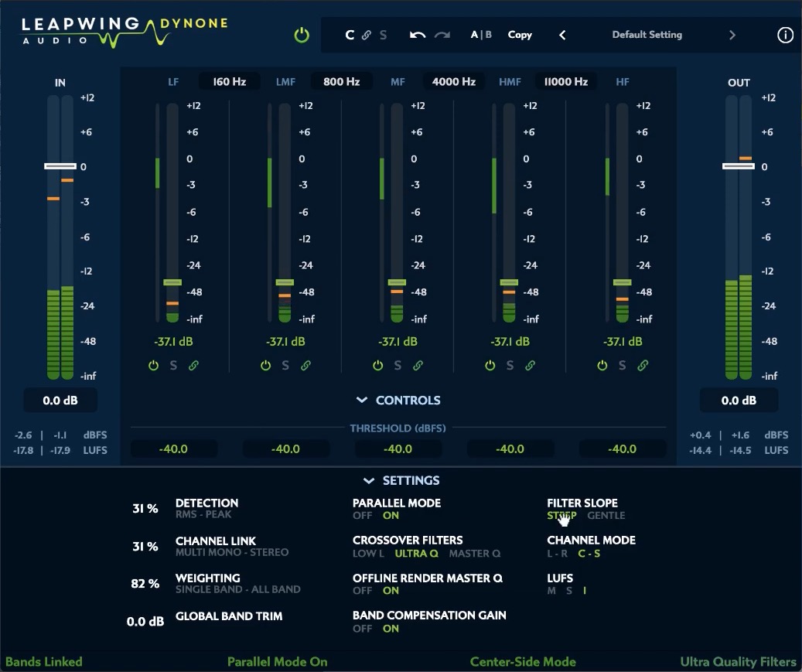This screenshot has width=802, height=672.
Task: Select LUFS mode M
Action: [x=551, y=591]
